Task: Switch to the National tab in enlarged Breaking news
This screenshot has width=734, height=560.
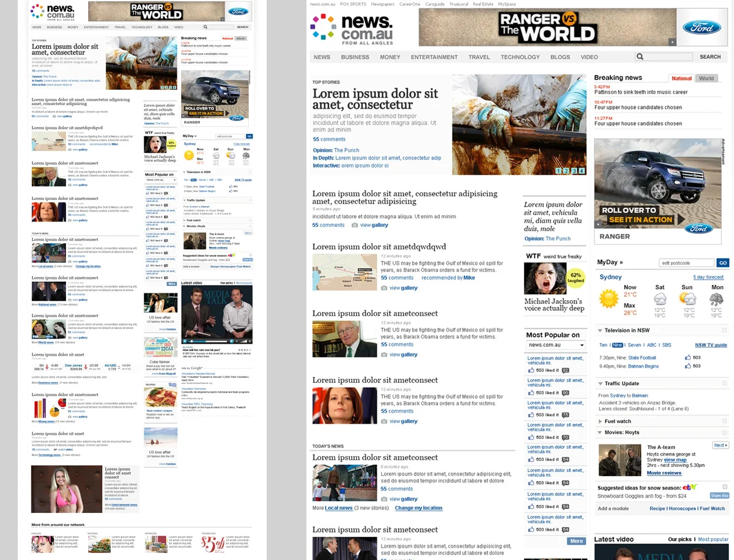Action: click(x=681, y=78)
